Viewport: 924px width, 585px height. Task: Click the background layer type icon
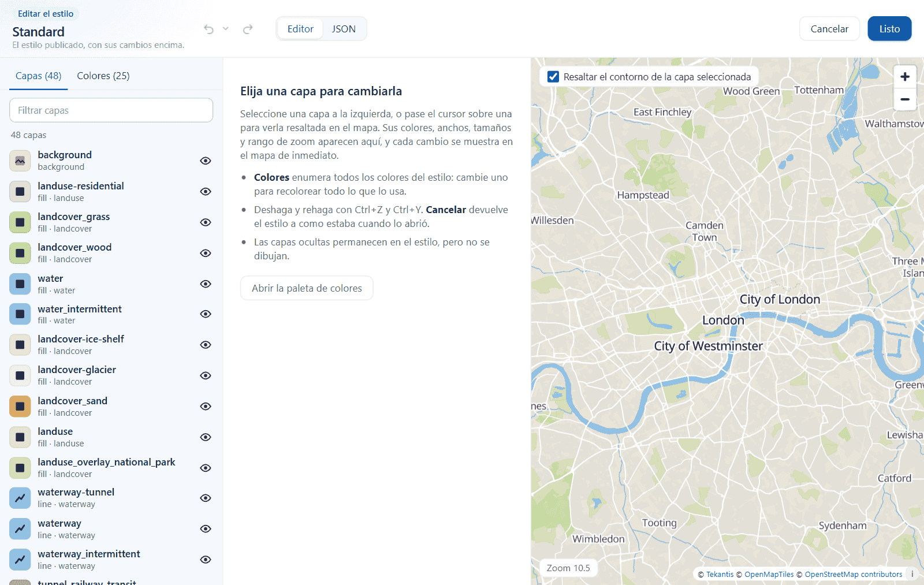pyautogui.click(x=20, y=161)
